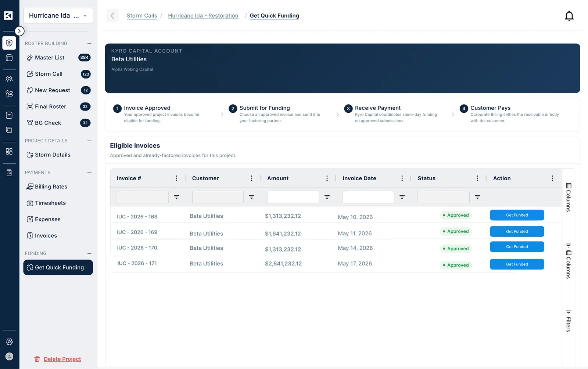Image resolution: width=588 pixels, height=369 pixels.
Task: Open the Filters side panel
Action: pyautogui.click(x=568, y=321)
